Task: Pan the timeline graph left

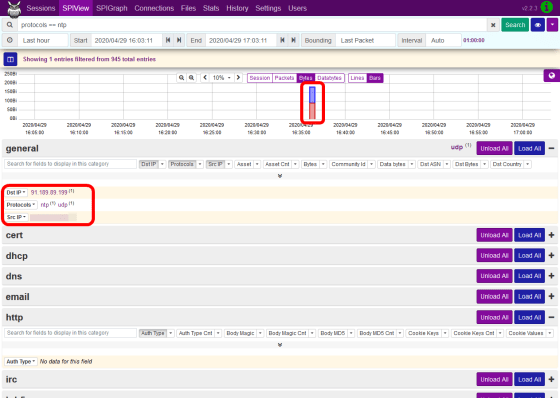Action: 205,78
